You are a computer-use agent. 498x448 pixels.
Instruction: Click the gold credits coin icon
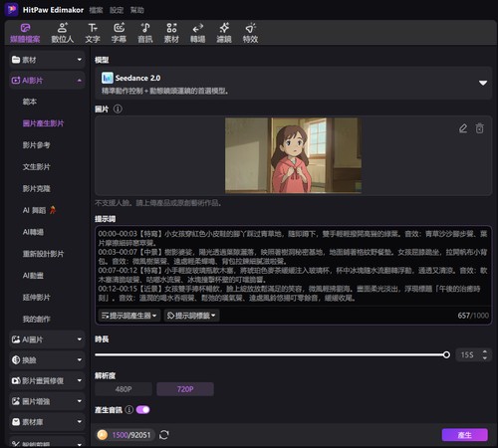point(103,435)
